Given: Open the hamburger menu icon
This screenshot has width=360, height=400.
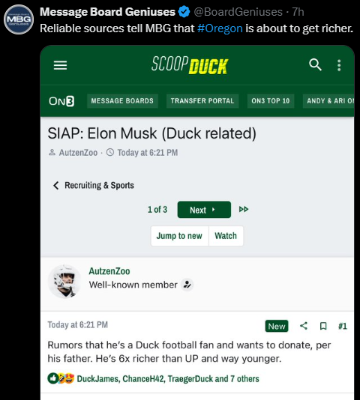Looking at the screenshot, I should [60, 65].
